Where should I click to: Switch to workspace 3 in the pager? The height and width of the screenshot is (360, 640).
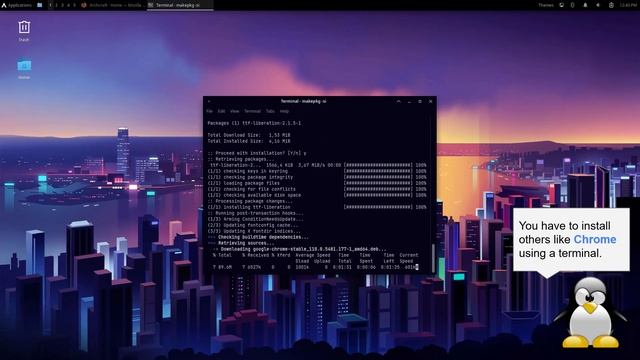(x=62, y=5)
